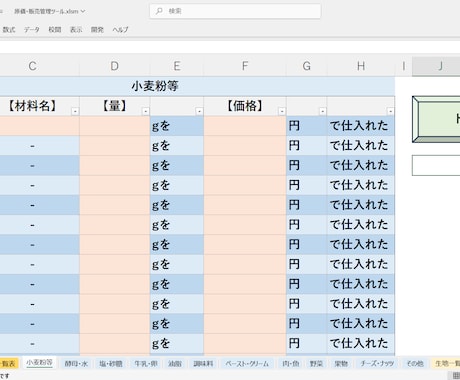The width and height of the screenshot is (460, 380).
Task: Open filter dropdown for 【価格】 column
Action: point(282,111)
